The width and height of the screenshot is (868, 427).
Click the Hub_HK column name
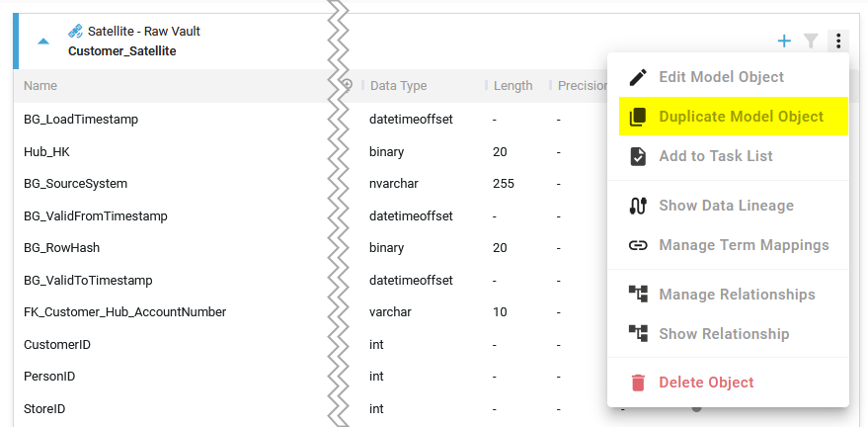click(x=46, y=152)
